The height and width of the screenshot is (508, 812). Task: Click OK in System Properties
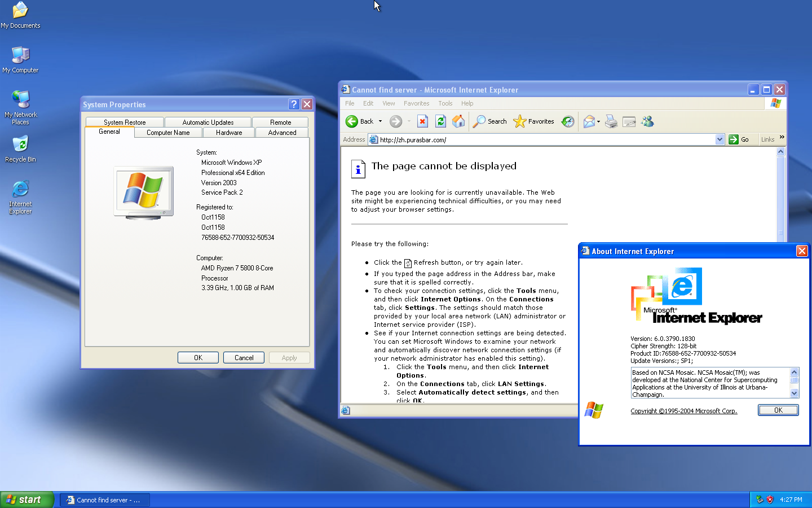pyautogui.click(x=198, y=357)
